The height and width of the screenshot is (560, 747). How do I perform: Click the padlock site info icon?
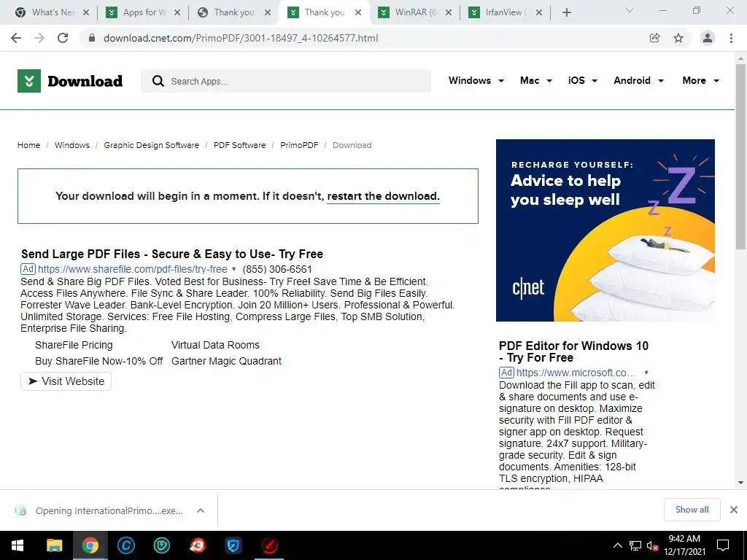(x=92, y=38)
